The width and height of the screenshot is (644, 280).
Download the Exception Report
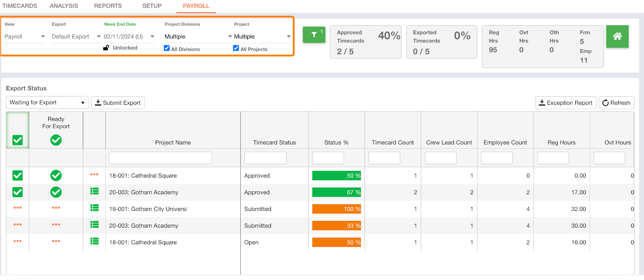(566, 103)
